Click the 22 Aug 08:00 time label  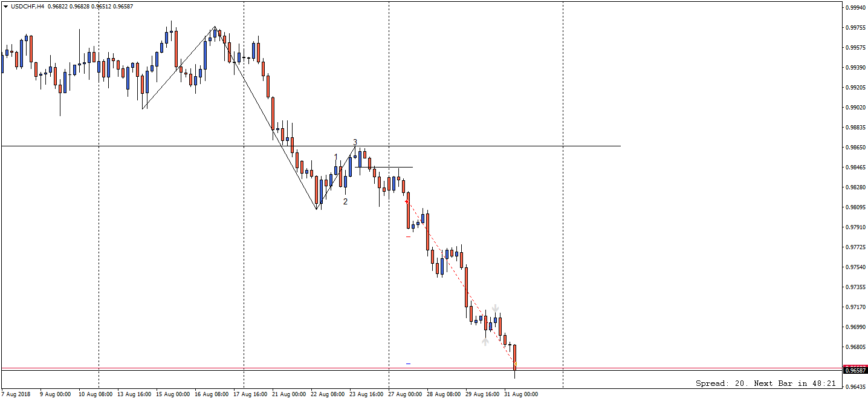[328, 394]
